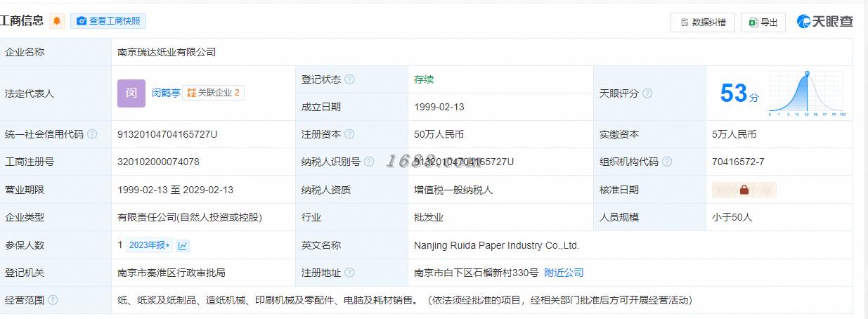
Task: Click the 存续 status text
Action: (424, 79)
